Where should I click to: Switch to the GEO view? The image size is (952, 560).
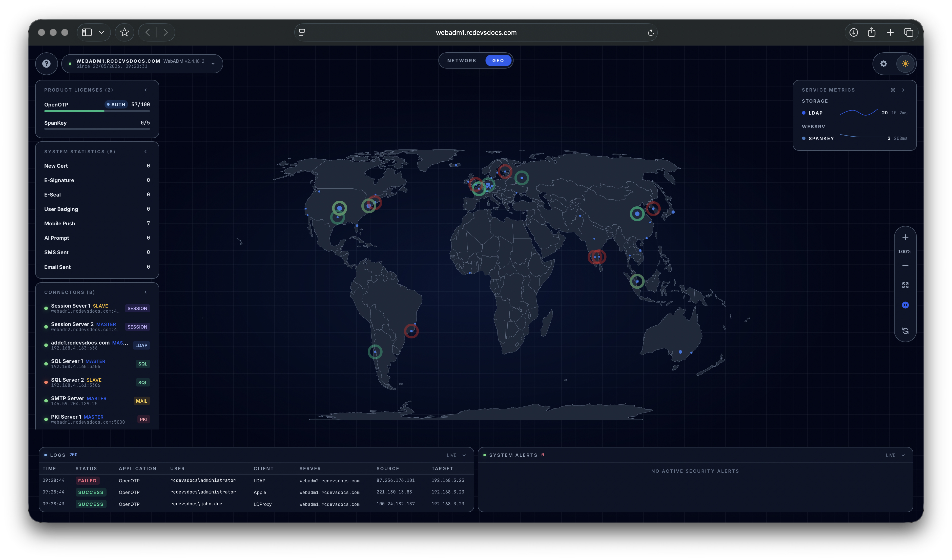pyautogui.click(x=498, y=60)
